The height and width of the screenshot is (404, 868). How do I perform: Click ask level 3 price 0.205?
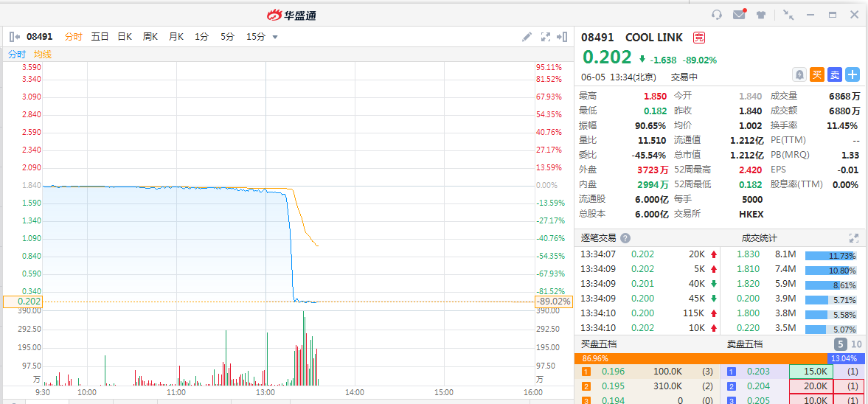point(758,400)
